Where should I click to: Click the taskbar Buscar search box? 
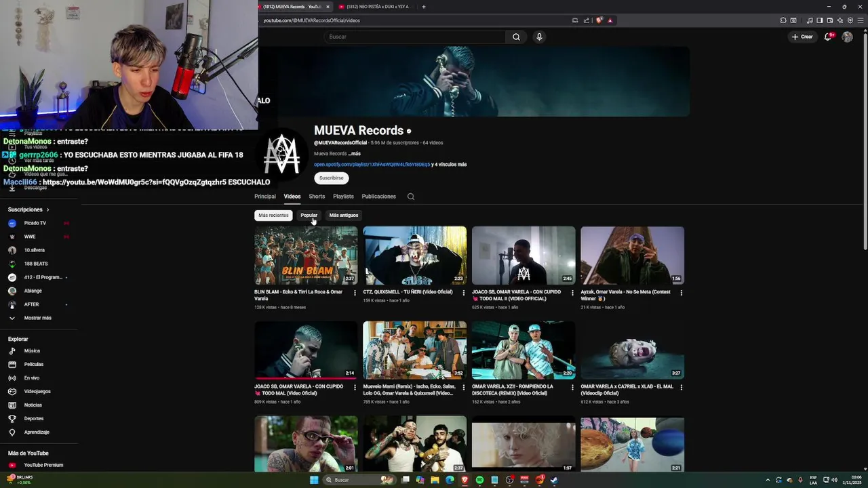pos(359,480)
